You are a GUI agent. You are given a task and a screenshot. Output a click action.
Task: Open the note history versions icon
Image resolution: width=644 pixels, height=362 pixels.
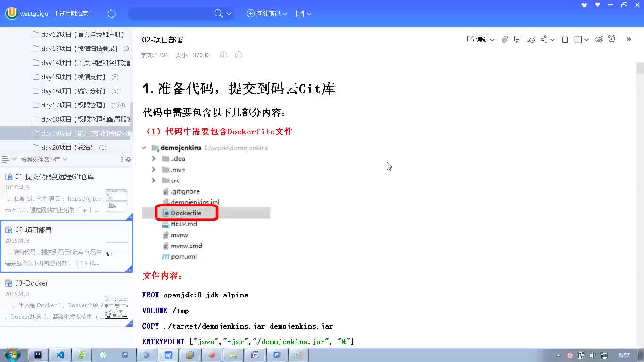tap(531, 40)
